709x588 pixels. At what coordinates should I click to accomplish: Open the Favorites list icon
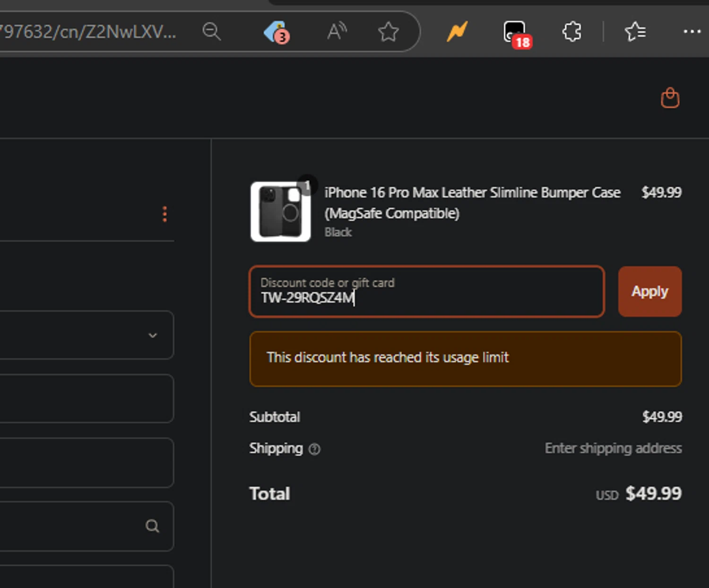[x=635, y=32]
